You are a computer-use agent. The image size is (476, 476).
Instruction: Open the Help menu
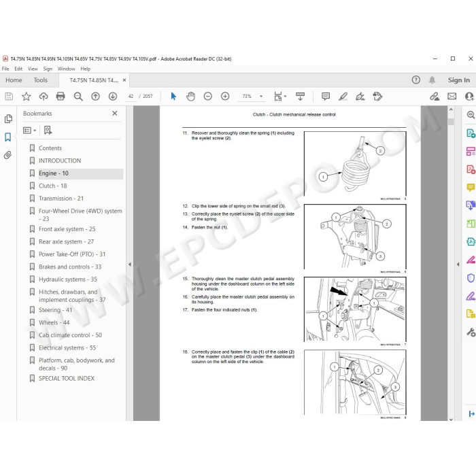click(x=86, y=69)
